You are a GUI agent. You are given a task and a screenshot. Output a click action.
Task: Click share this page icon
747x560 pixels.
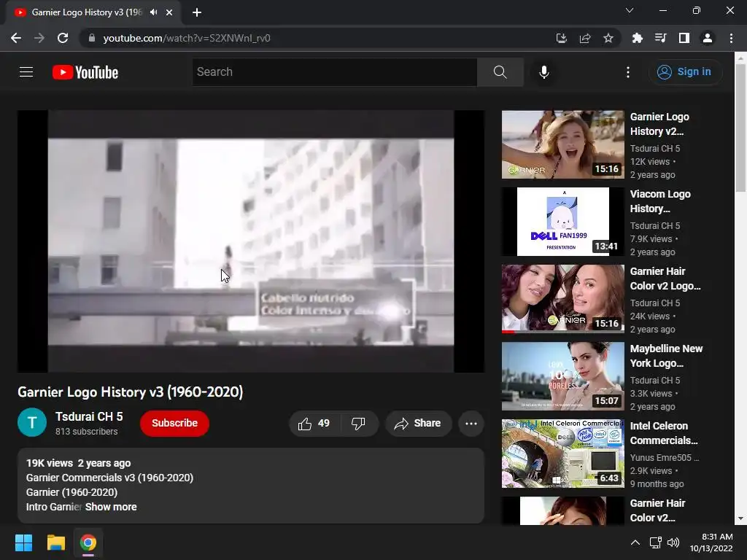pos(585,38)
